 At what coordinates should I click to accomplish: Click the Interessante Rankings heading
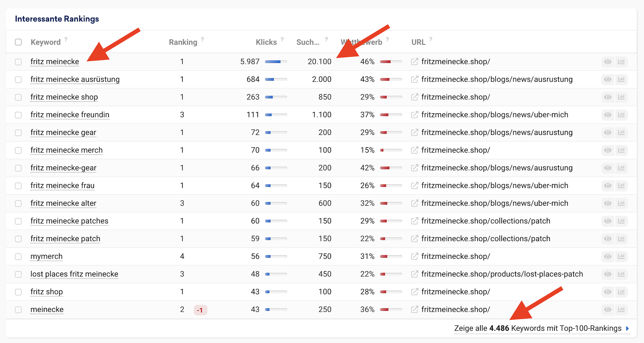pyautogui.click(x=57, y=19)
